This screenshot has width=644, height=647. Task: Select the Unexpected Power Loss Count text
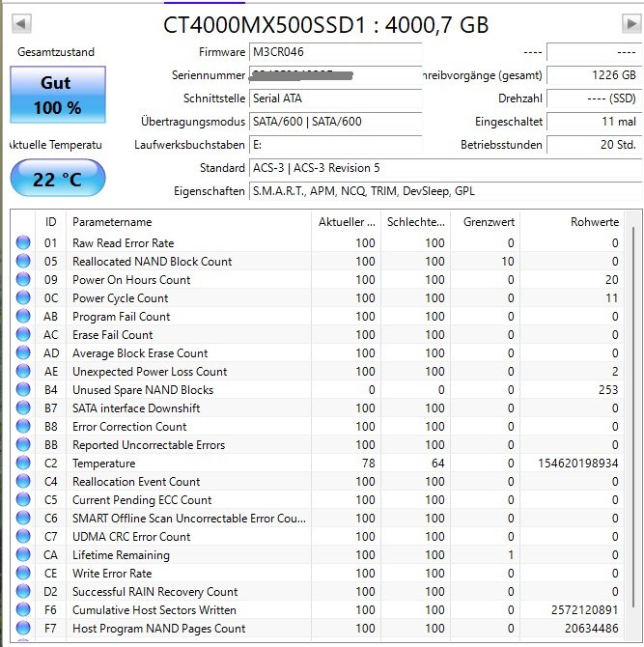(150, 372)
